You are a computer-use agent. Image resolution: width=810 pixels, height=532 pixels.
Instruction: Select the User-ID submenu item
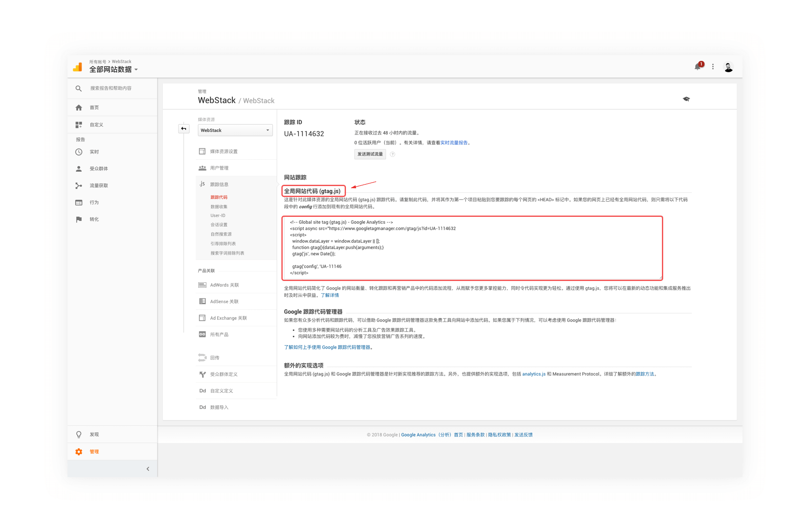pyautogui.click(x=218, y=216)
